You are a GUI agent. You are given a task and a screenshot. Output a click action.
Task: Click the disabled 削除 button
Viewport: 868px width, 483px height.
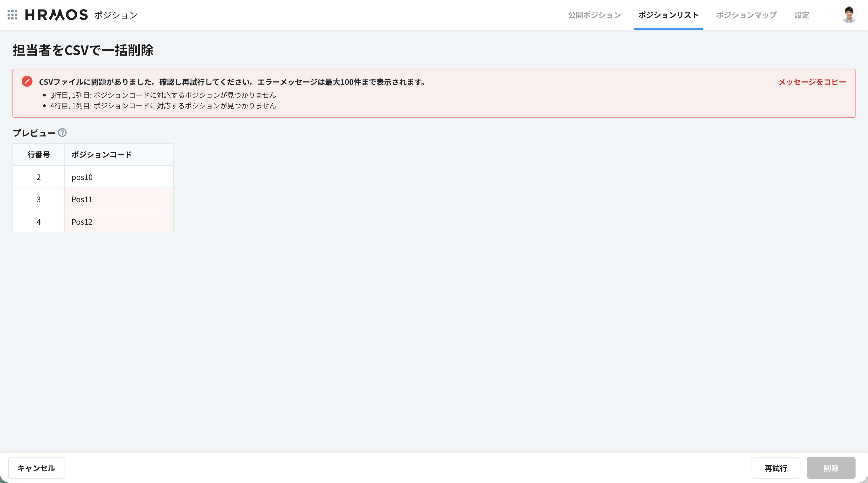(x=831, y=468)
